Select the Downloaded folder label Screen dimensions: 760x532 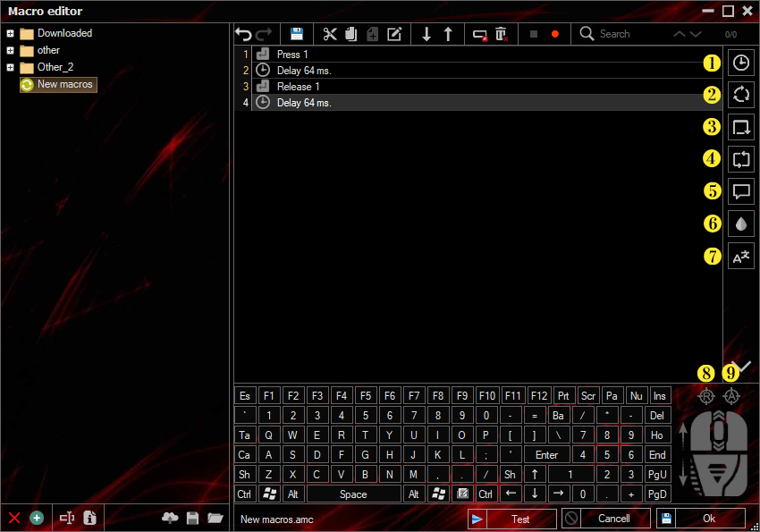point(65,33)
